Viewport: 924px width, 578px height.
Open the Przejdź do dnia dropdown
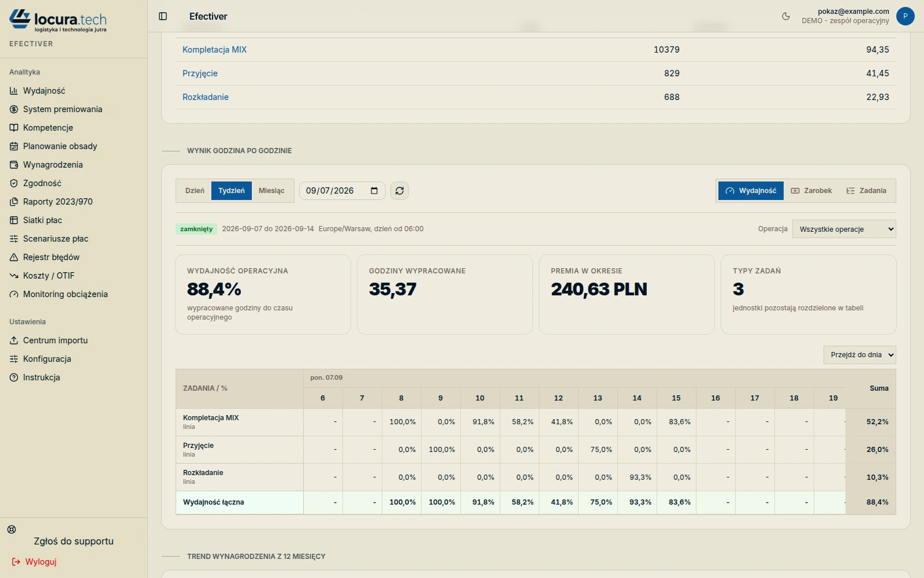coord(860,355)
